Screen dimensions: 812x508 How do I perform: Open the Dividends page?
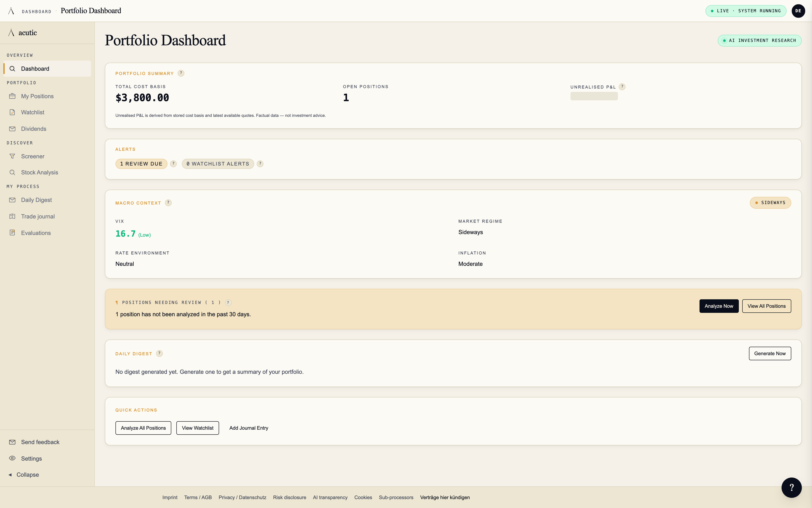47,129
